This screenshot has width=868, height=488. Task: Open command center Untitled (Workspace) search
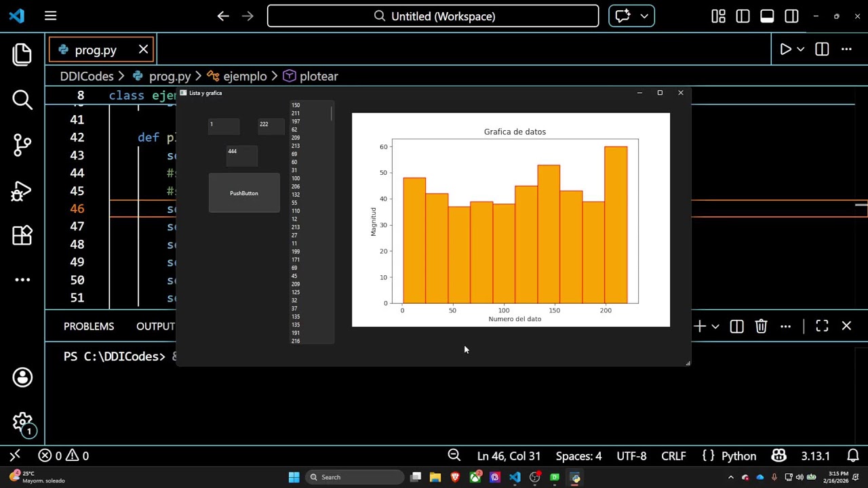click(x=433, y=16)
